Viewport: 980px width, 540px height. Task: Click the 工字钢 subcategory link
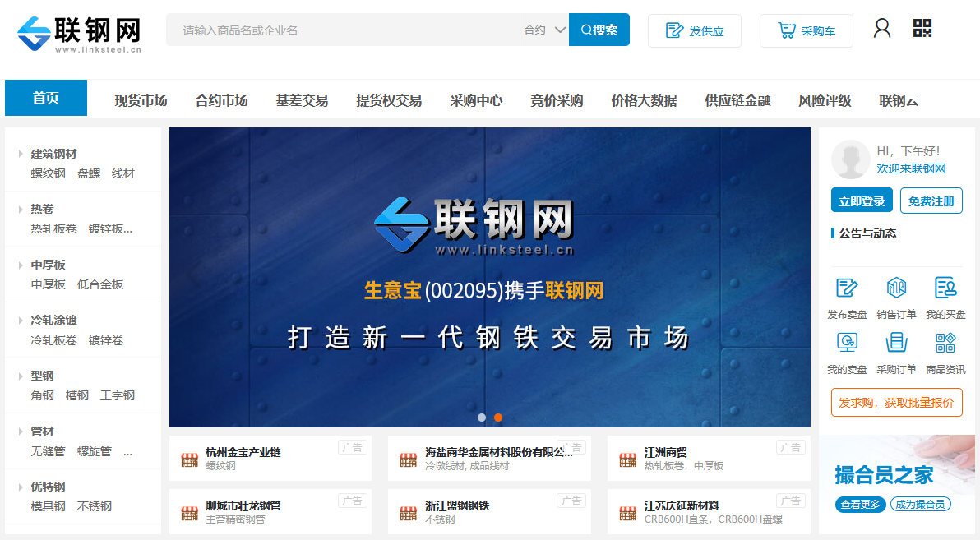(118, 395)
